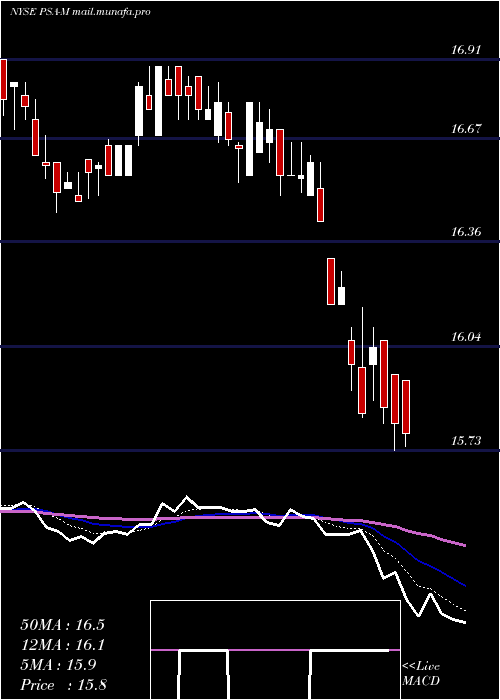Click the NYSE PSA-M mail.munafa.pro title text

tap(80, 12)
